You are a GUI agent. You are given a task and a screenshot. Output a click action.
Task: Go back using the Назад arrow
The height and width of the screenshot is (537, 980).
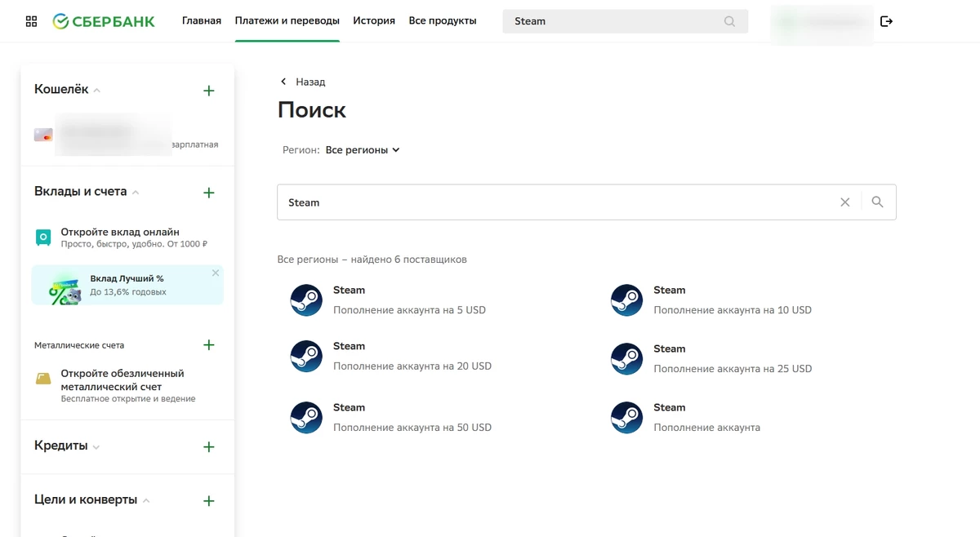[283, 82]
